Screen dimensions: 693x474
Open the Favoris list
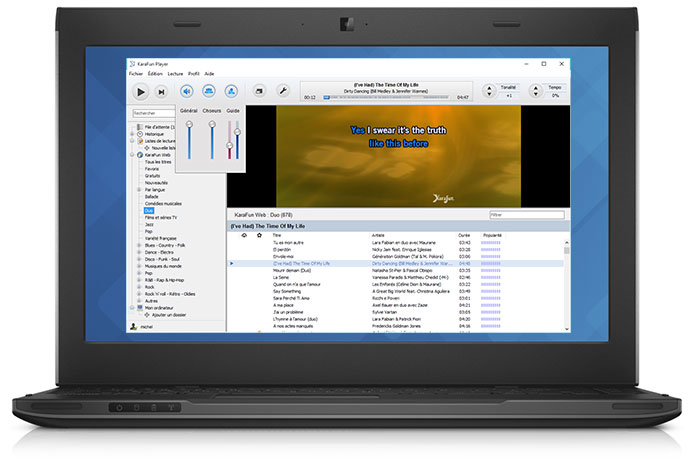152,169
